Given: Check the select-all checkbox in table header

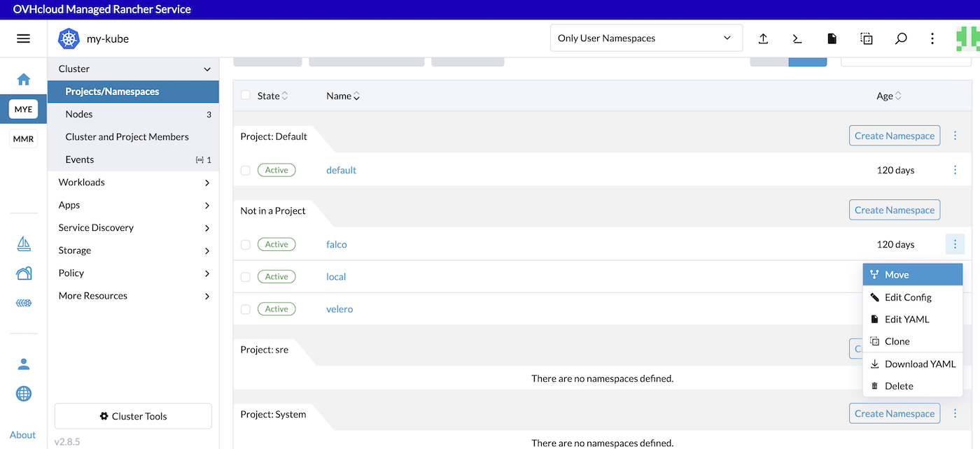Looking at the screenshot, I should pos(245,95).
